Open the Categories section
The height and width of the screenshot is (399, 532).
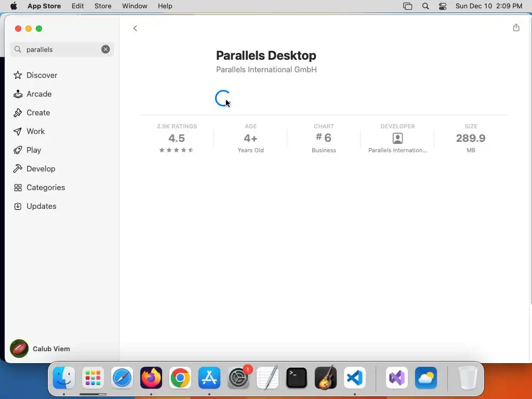39,187
